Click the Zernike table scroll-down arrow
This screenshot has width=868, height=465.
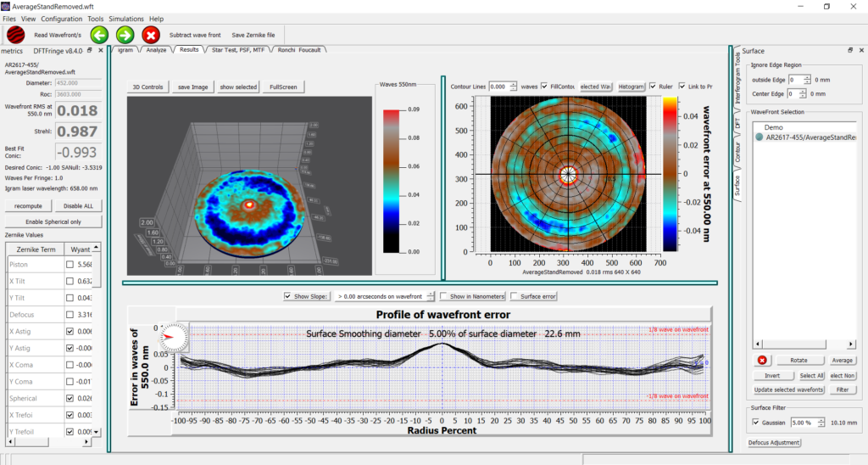coord(97,432)
